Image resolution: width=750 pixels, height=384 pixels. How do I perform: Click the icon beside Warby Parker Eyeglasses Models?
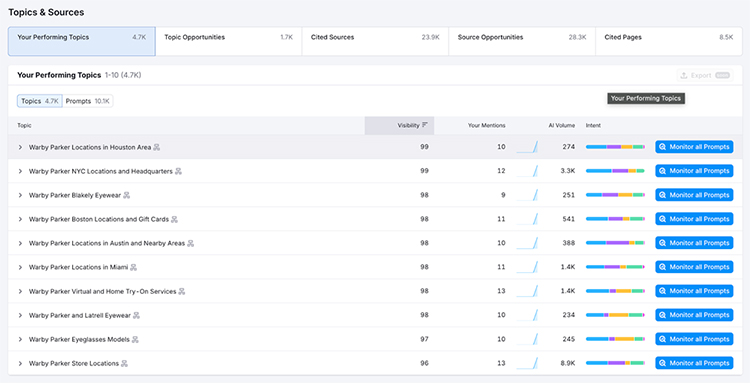135,340
